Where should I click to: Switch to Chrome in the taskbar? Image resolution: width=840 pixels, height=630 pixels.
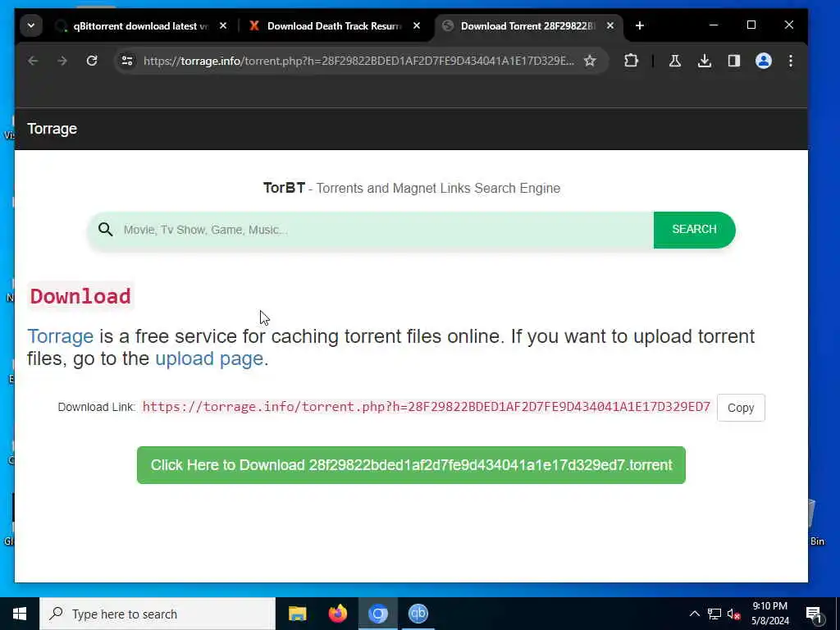point(377,614)
